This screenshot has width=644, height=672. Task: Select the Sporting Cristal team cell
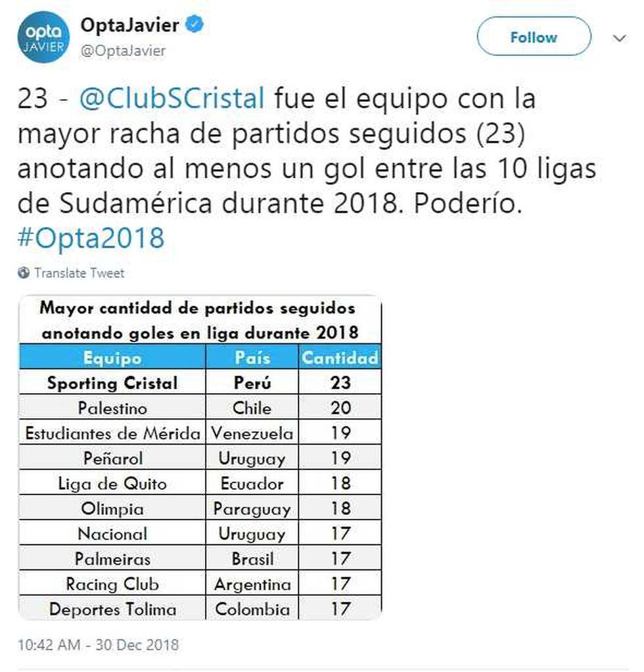(112, 383)
